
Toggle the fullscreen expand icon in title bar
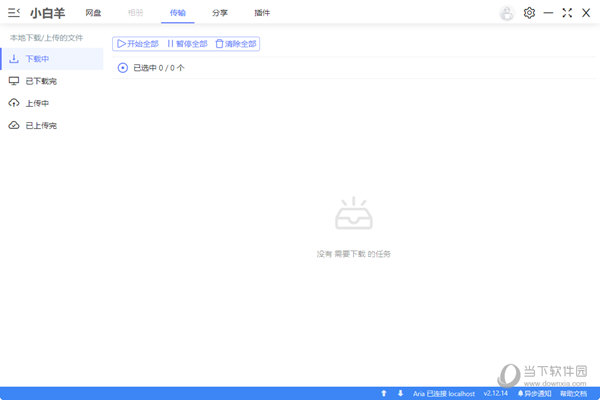[567, 13]
